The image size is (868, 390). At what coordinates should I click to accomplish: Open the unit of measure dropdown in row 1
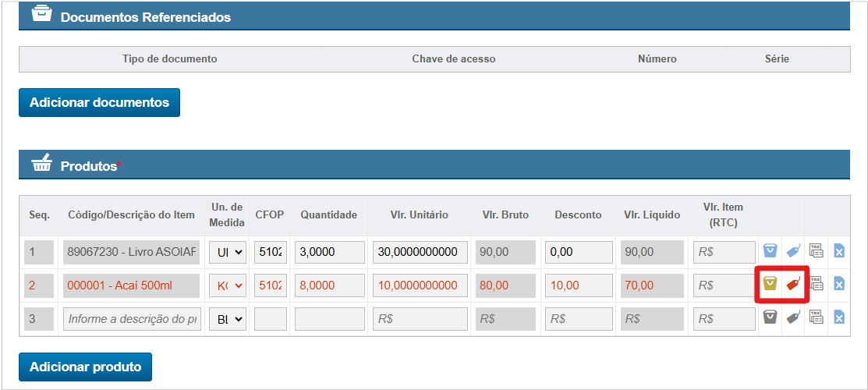[227, 253]
